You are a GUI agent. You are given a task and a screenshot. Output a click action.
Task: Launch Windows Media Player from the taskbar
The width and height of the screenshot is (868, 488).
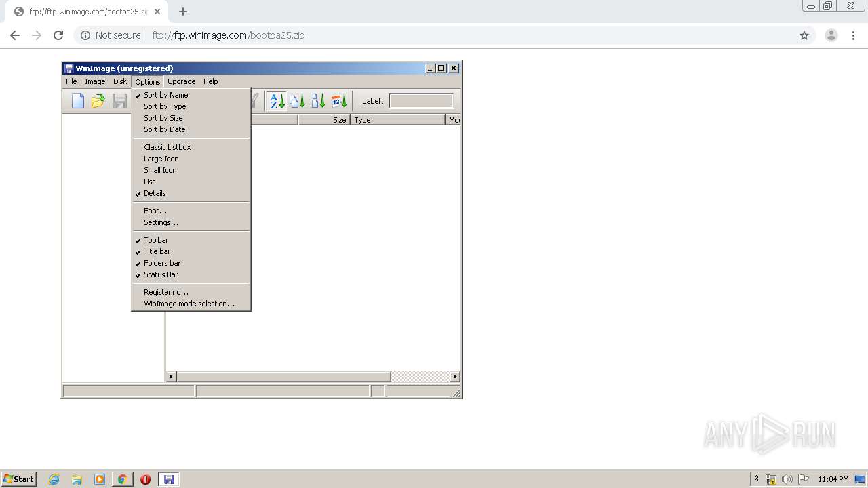(100, 479)
